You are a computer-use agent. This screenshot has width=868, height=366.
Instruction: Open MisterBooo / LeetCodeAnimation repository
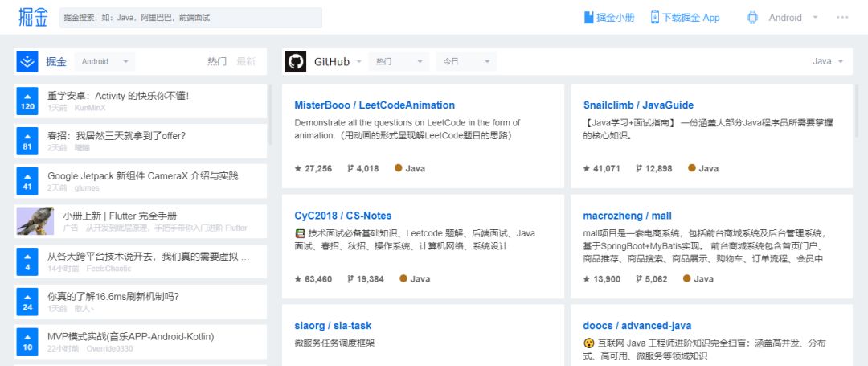tap(375, 105)
